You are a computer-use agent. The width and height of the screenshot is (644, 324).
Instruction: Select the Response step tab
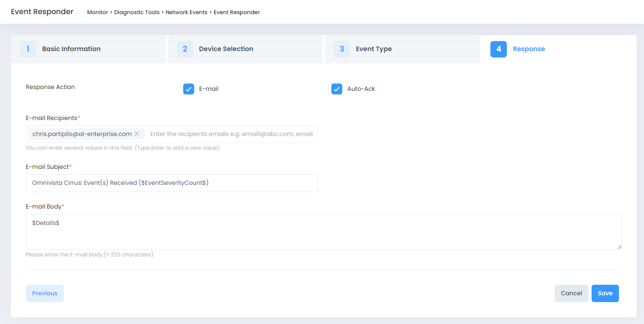pyautogui.click(x=529, y=49)
